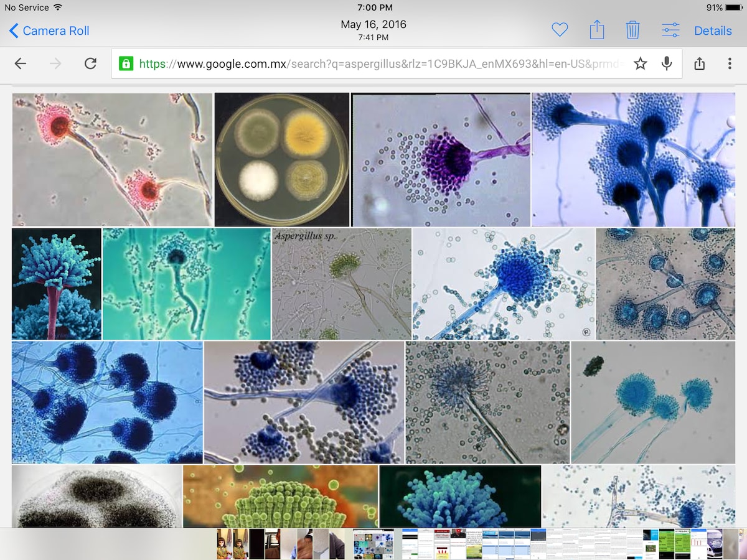Click the green padlock security icon

[126, 63]
